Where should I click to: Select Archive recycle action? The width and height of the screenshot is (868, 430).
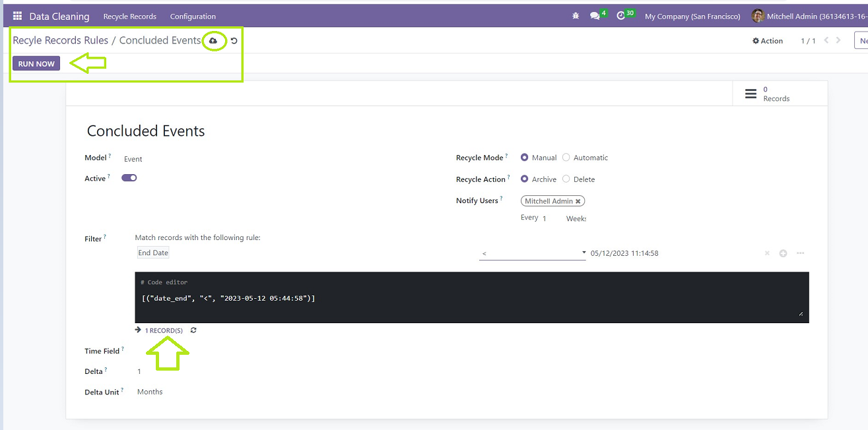525,179
